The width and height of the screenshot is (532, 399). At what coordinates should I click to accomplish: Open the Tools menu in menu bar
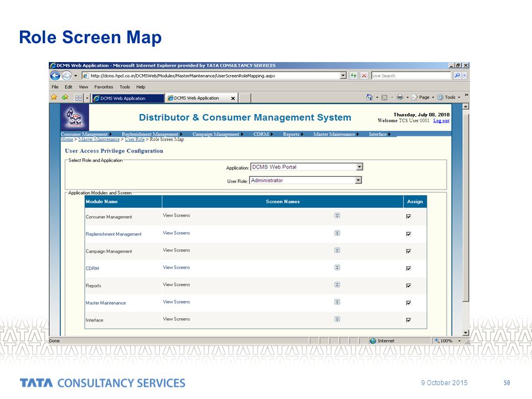tap(125, 87)
